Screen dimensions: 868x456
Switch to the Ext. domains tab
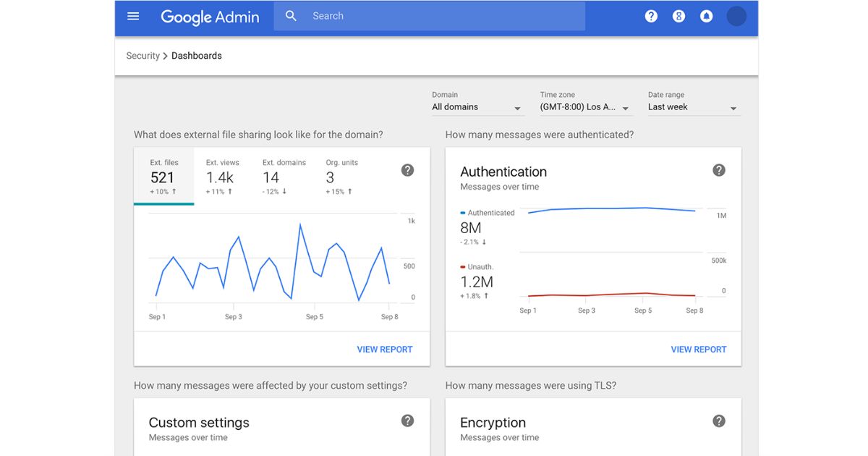coord(284,177)
